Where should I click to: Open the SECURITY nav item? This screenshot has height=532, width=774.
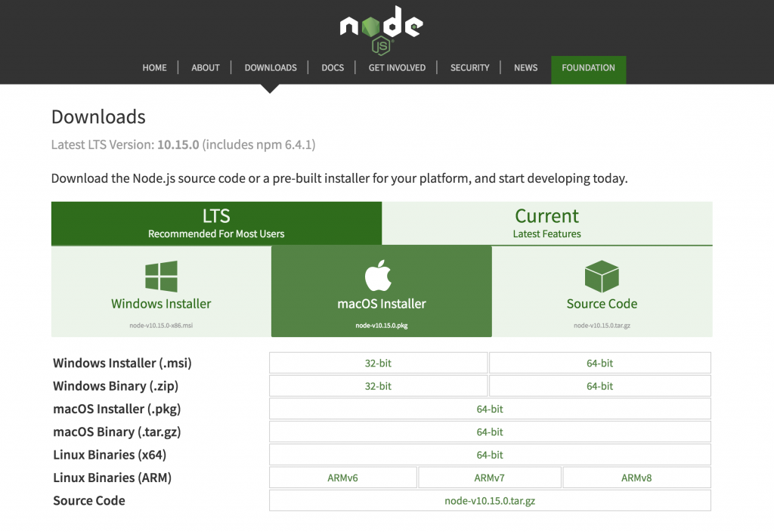click(x=469, y=67)
